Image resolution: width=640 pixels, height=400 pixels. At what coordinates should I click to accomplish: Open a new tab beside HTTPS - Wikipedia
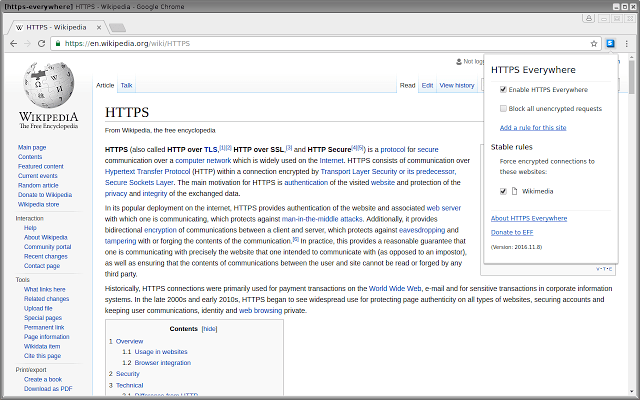coord(117,27)
